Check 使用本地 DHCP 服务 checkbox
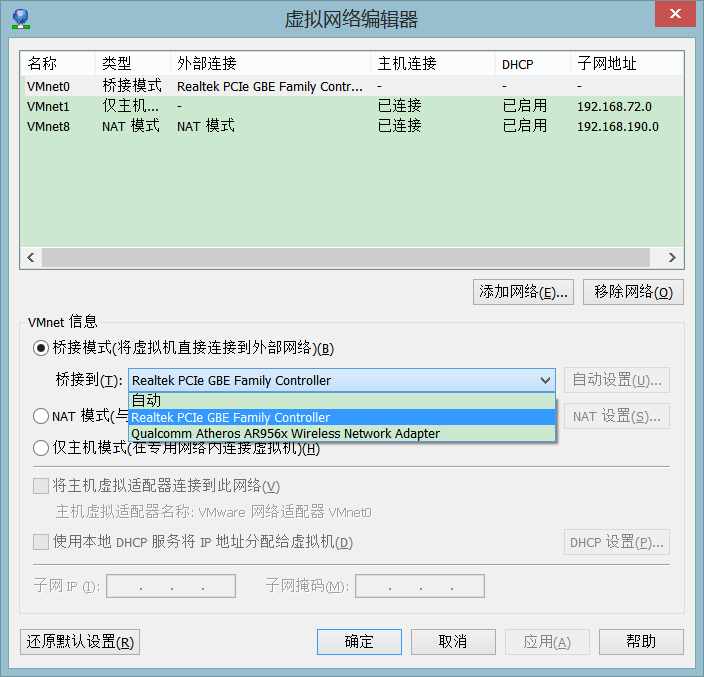The width and height of the screenshot is (704, 677). pyautogui.click(x=41, y=542)
